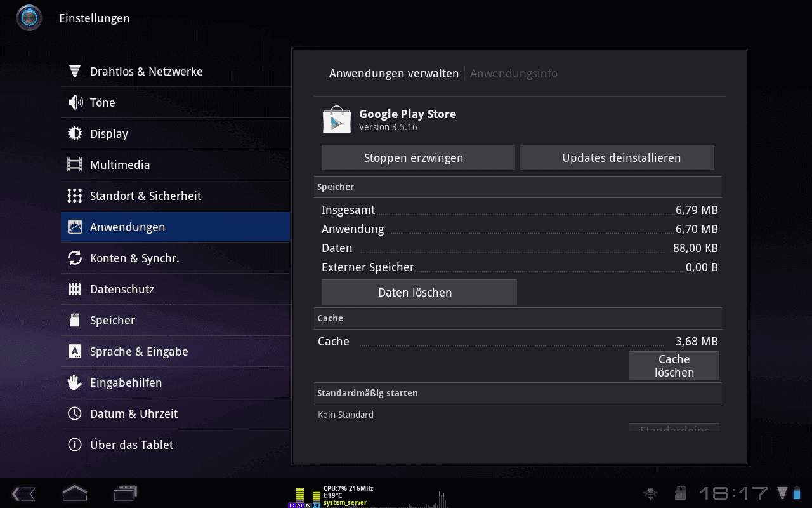
Task: Tap the battery status icon
Action: pos(798,493)
